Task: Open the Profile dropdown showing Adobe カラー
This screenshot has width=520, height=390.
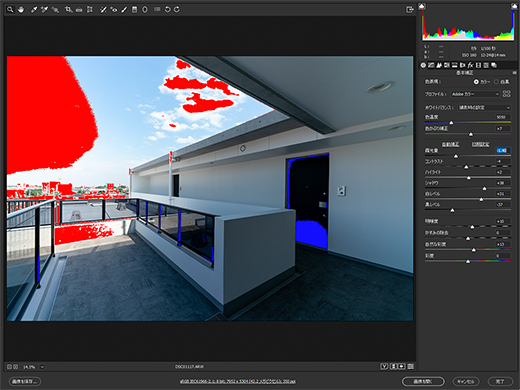Action: (475, 94)
